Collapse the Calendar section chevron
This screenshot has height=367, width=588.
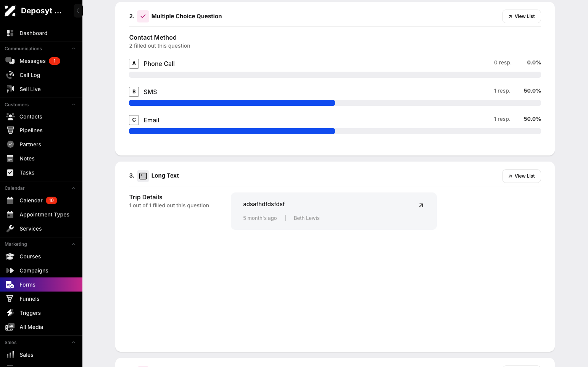pyautogui.click(x=74, y=188)
